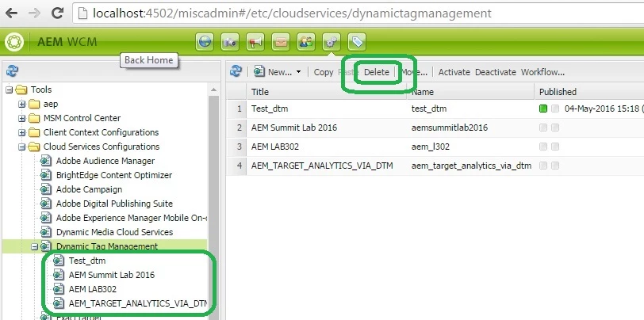Sort by the Title column header

click(x=327, y=92)
